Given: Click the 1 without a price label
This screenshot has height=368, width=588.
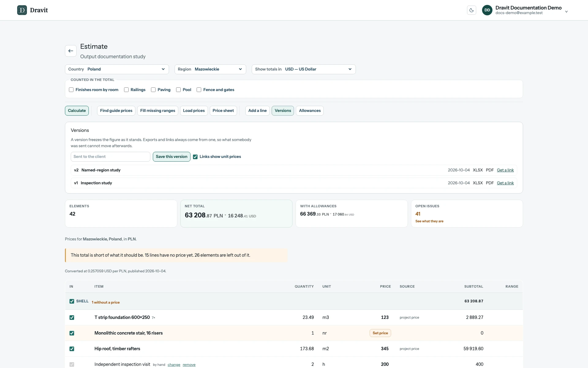Looking at the screenshot, I should 106,302.
